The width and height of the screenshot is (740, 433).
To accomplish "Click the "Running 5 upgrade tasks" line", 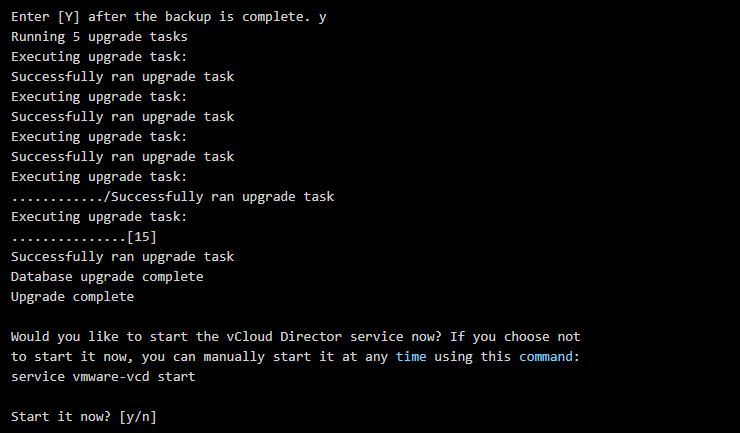I will (x=99, y=36).
